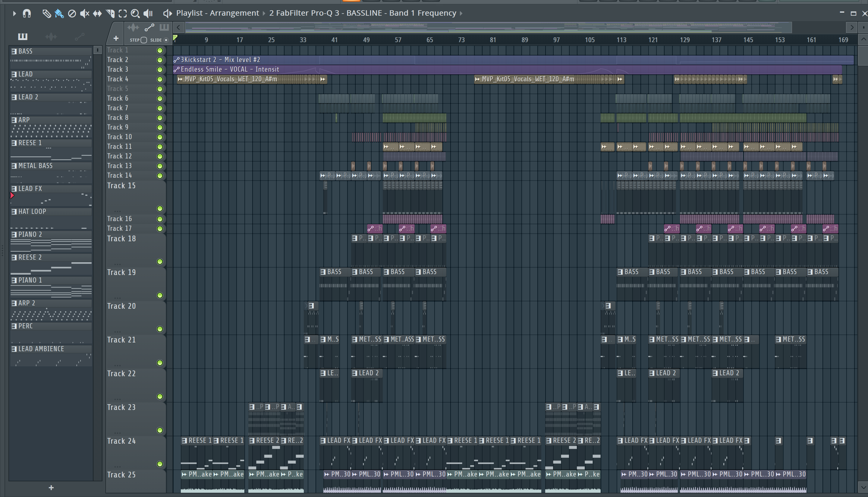Screen dimensions: 868x497
Task: Show automation clips in the picker panel
Action: pos(80,36)
